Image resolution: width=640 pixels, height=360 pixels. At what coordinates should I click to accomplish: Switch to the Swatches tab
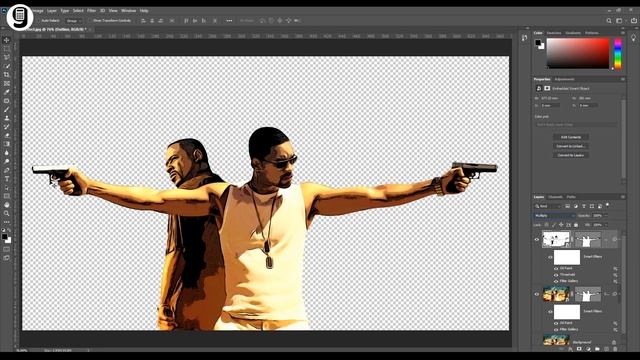click(x=554, y=33)
